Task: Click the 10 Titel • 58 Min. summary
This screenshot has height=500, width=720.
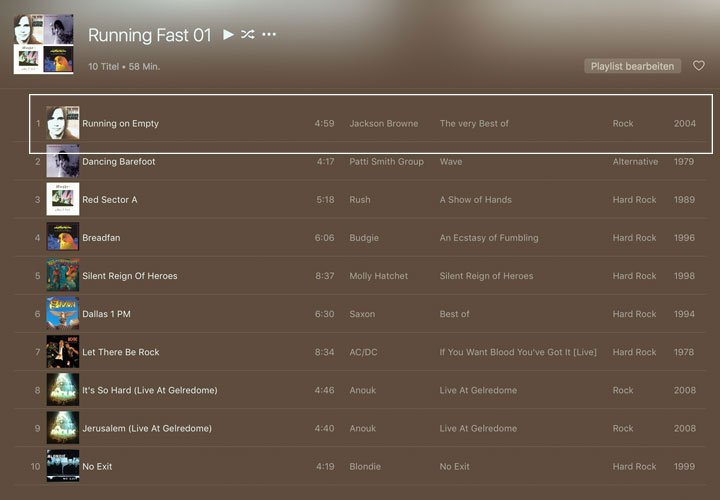Action: [124, 67]
